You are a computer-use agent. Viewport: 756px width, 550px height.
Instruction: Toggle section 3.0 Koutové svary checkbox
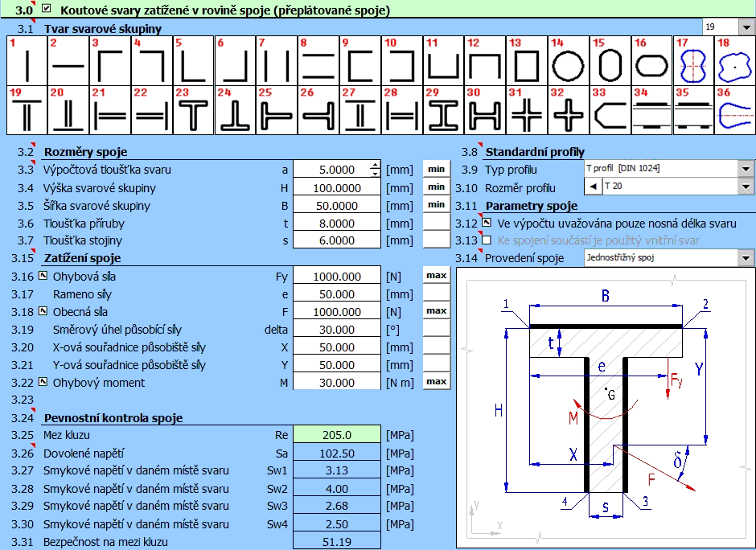pyautogui.click(x=47, y=10)
